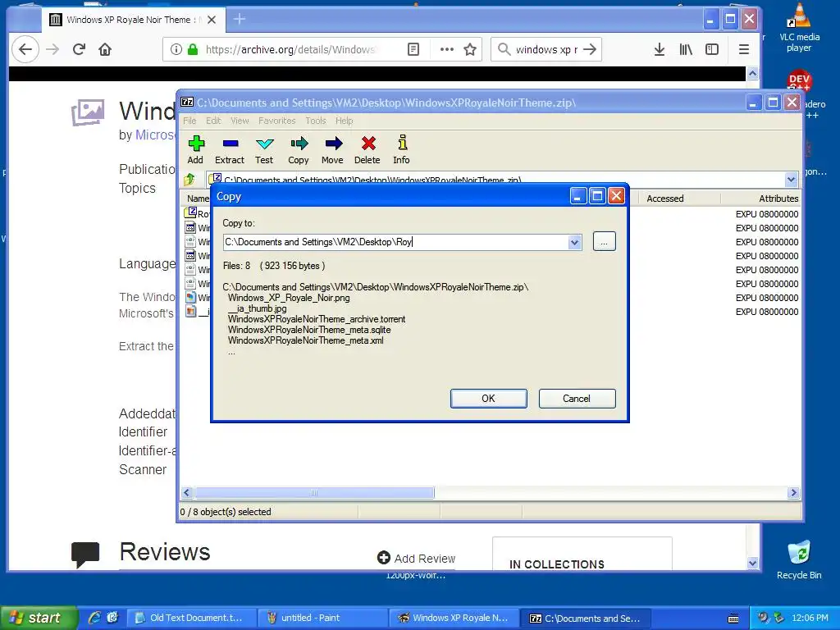
Task: Click the browse ellipsis button in Copy dialog
Action: pyautogui.click(x=605, y=242)
